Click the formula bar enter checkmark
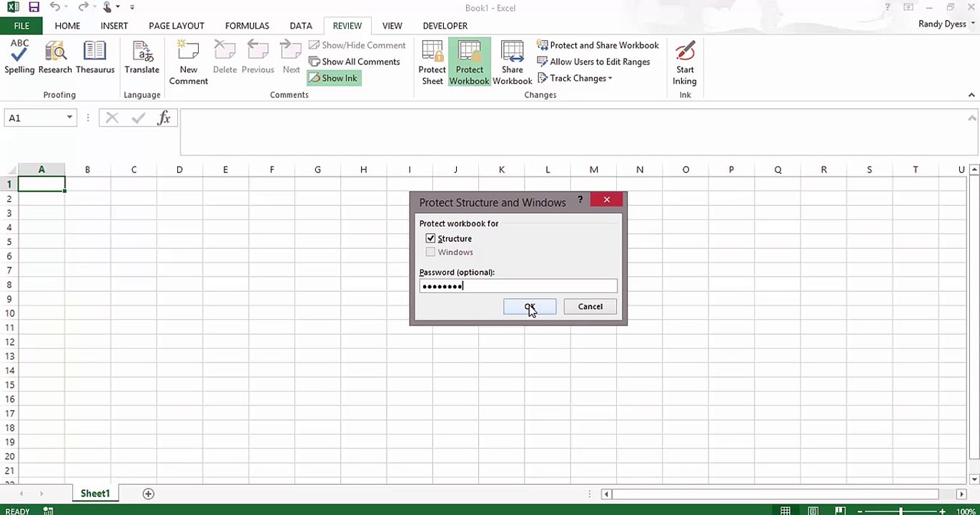 tap(139, 117)
